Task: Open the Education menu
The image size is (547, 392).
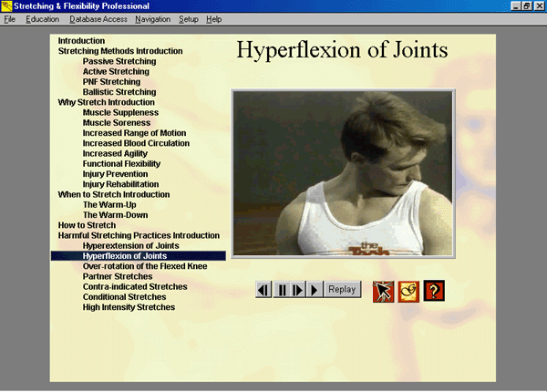Action: (x=43, y=19)
